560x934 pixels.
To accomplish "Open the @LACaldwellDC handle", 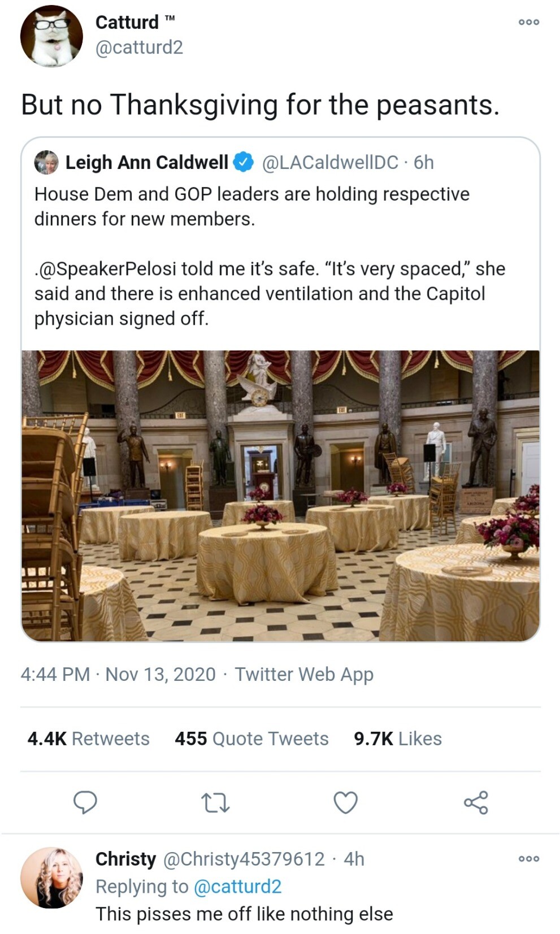I will point(330,163).
